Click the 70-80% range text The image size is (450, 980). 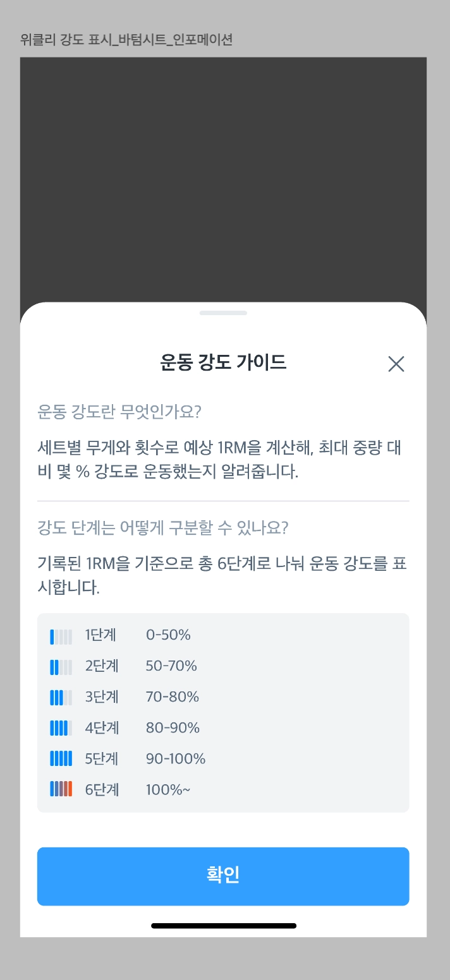[173, 697]
